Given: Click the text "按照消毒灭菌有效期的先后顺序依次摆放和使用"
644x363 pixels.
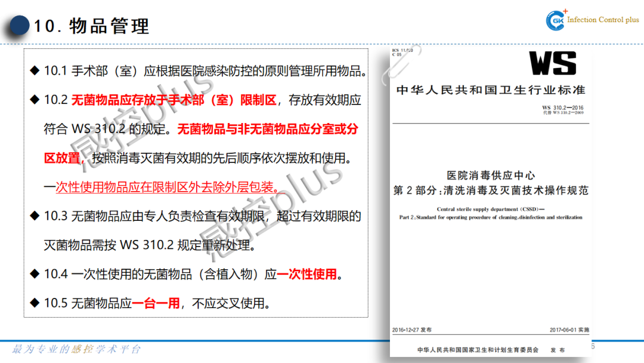Looking at the screenshot, I should [x=218, y=158].
